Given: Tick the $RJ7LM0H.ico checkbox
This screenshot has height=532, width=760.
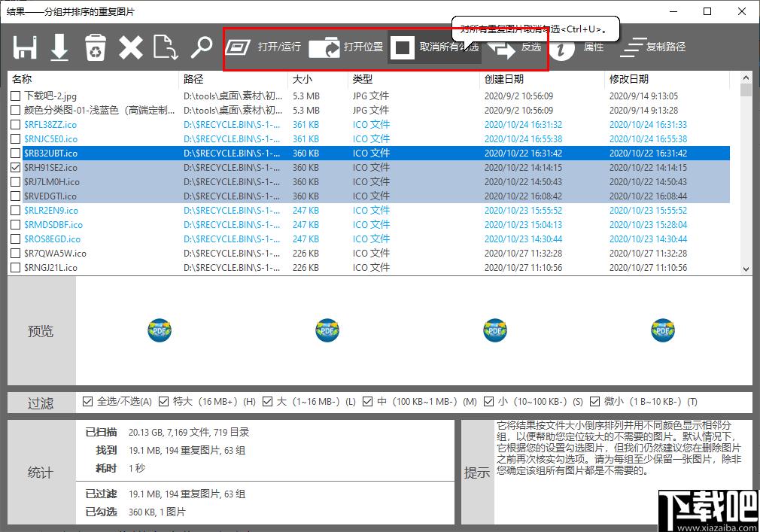Looking at the screenshot, I should click(x=16, y=181).
